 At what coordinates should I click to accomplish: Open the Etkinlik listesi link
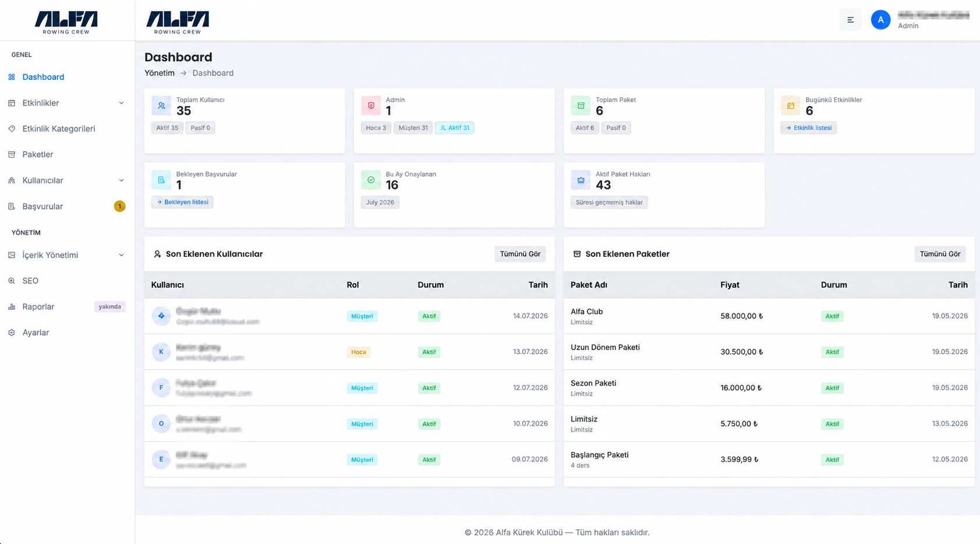click(x=808, y=128)
